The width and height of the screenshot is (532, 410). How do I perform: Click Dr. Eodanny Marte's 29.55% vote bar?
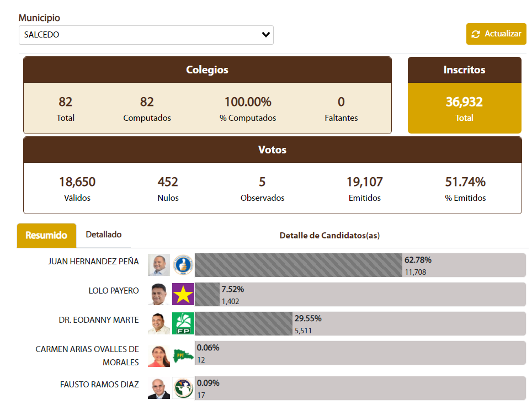243,323
